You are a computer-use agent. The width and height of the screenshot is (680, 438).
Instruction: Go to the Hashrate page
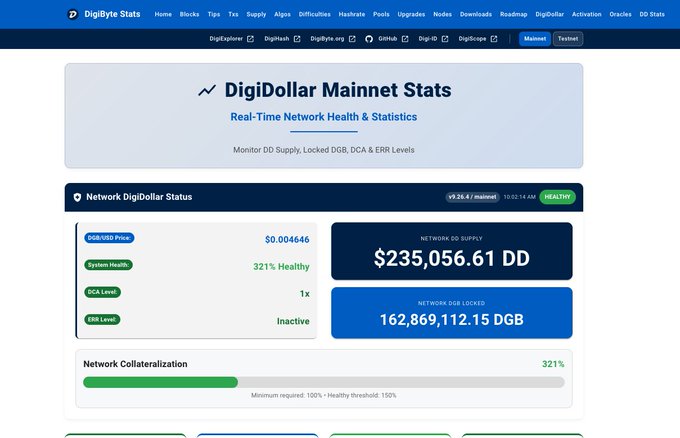(352, 14)
